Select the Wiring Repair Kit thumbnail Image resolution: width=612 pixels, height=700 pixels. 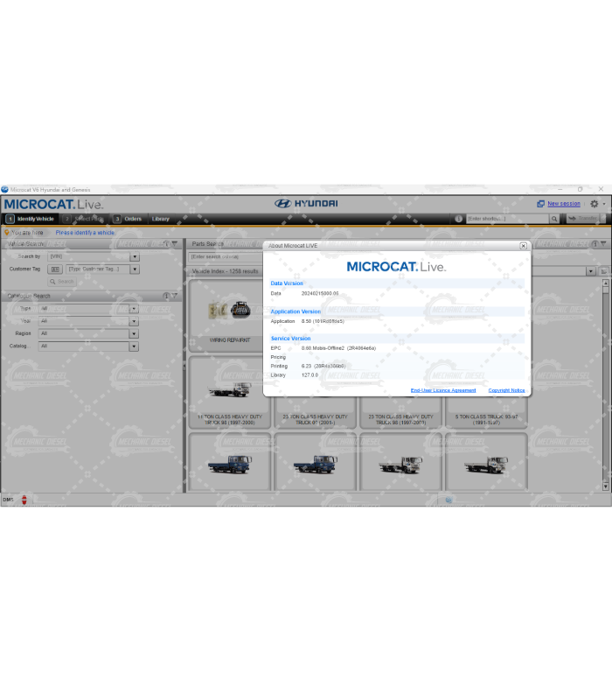pos(230,313)
